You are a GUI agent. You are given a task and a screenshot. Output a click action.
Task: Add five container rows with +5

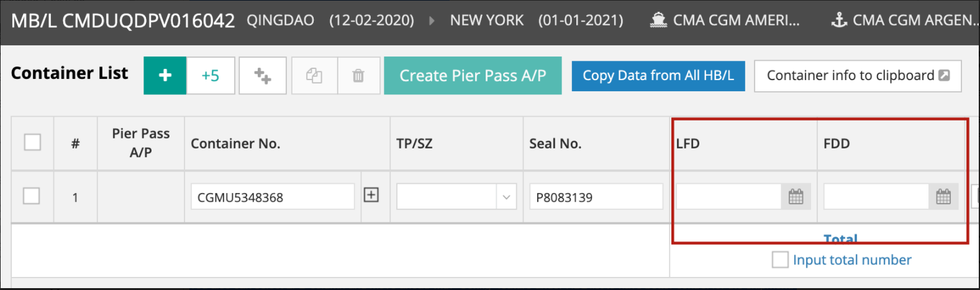coord(211,76)
